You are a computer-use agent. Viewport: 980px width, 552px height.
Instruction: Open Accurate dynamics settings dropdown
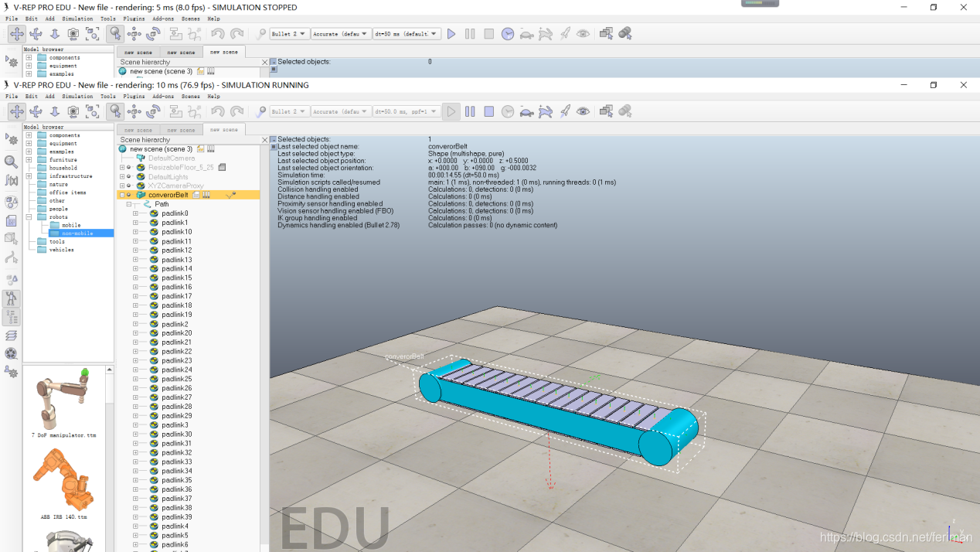341,111
